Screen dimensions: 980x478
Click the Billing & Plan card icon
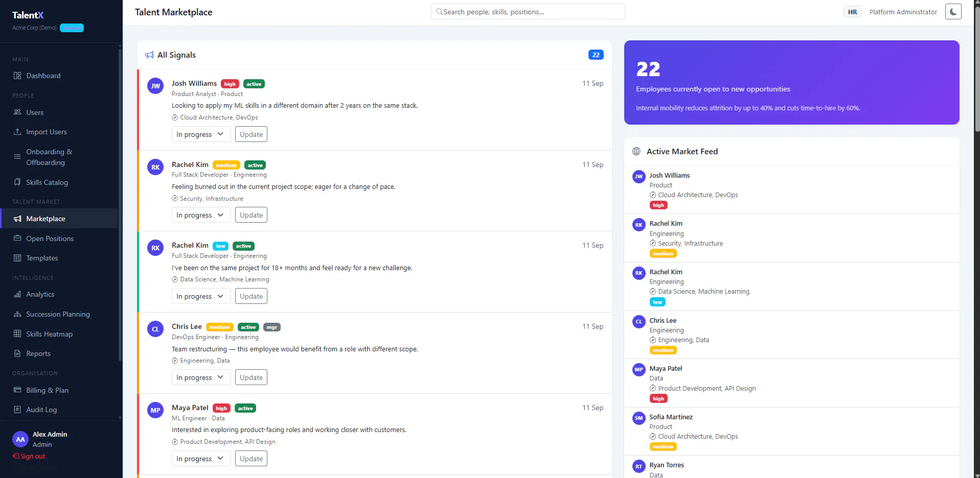17,390
